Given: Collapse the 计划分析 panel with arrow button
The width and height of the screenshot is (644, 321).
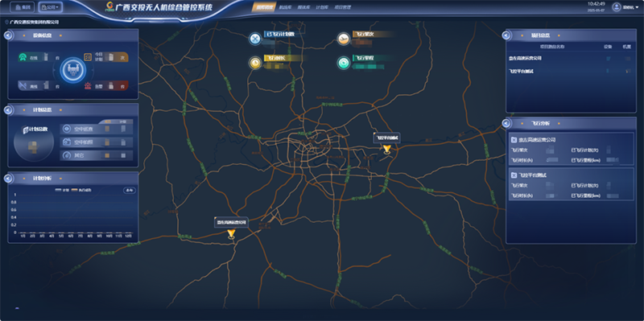Looking at the screenshot, I should pos(7,178).
